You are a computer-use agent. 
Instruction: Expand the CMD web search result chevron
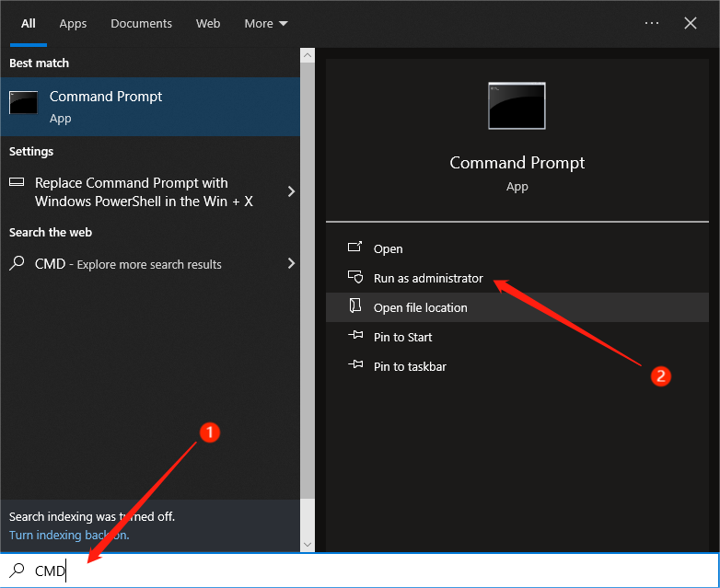click(291, 263)
